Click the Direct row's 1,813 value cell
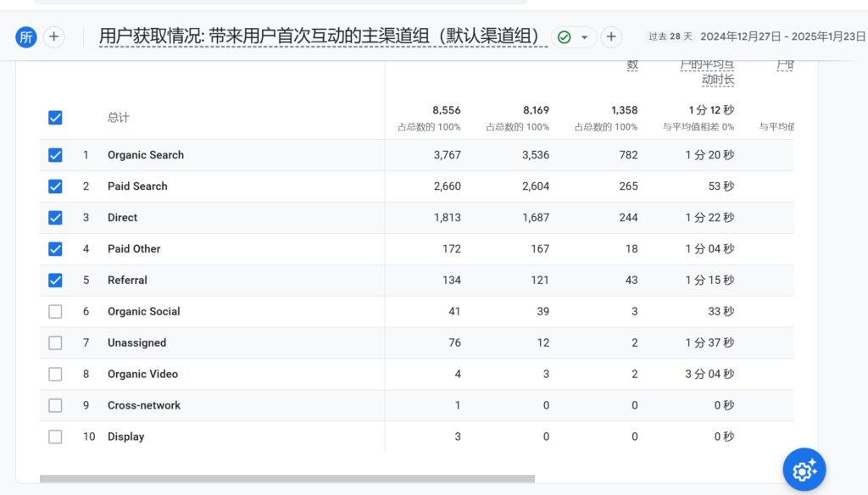This screenshot has height=495, width=868. (447, 218)
